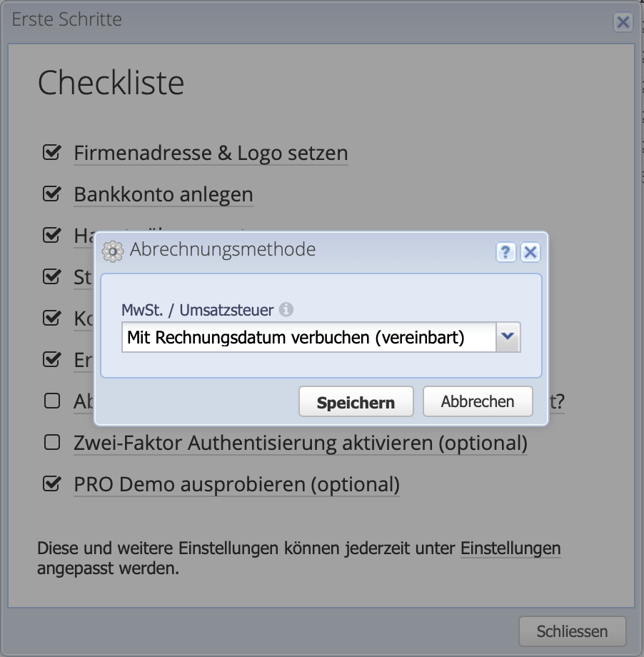Uncheck the PRO Demo ausprobieren checkbox
The image size is (644, 657).
(x=51, y=483)
